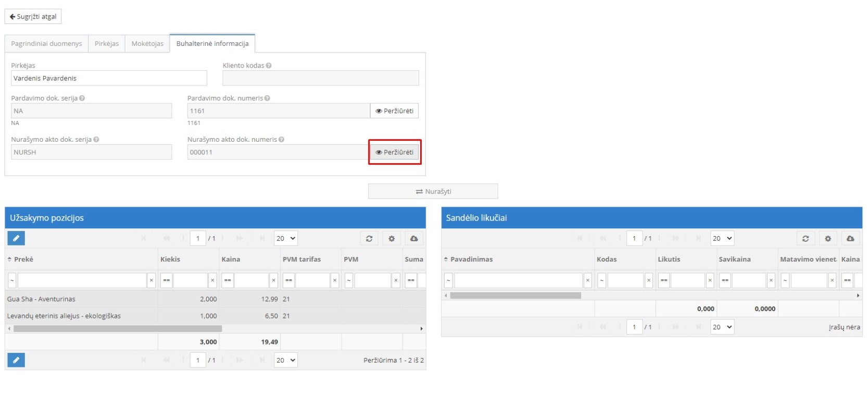Screen dimensions: 868x394
Task: Open page size dropdown in Užsakymo pozicijos toolbar
Action: (286, 238)
